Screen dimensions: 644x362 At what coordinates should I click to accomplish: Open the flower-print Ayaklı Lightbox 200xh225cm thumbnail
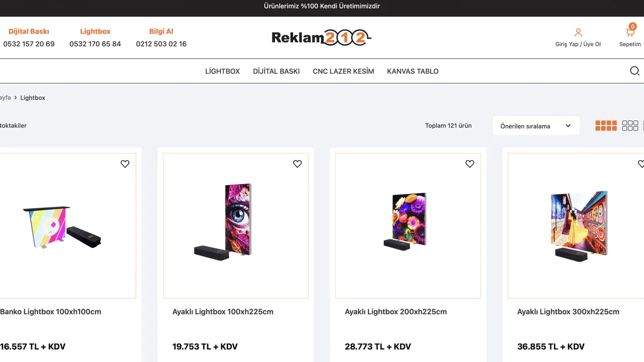tap(408, 226)
